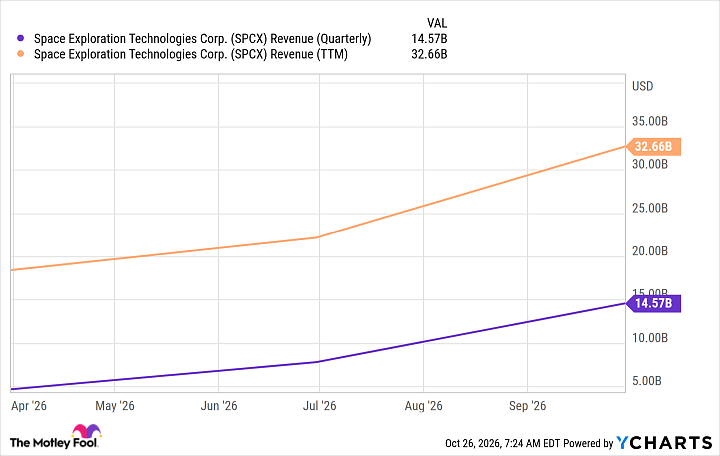Click the 5.00B y-axis label
Image resolution: width=720 pixels, height=456 pixels.
647,381
